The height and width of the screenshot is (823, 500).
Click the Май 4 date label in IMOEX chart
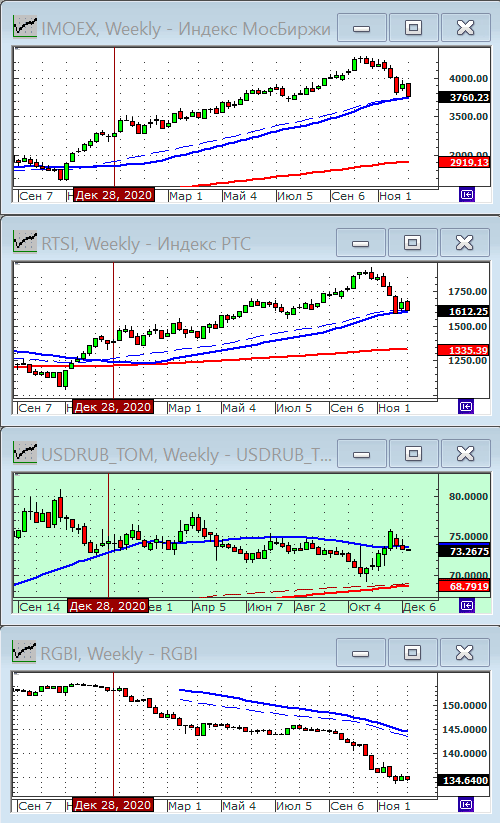tap(240, 196)
